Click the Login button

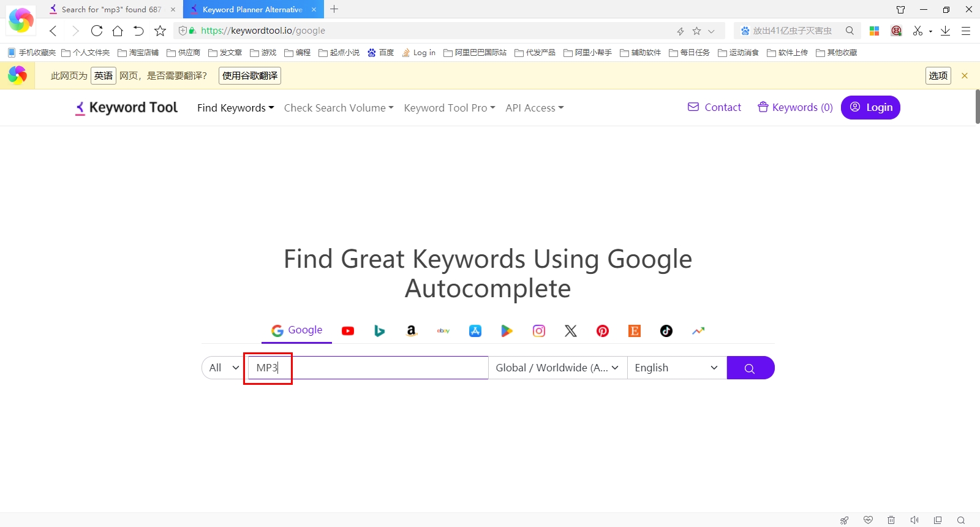(x=870, y=108)
